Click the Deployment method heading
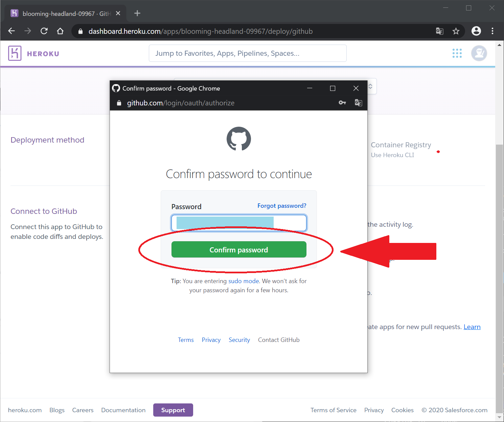Viewport: 504px width, 422px height. tap(47, 140)
